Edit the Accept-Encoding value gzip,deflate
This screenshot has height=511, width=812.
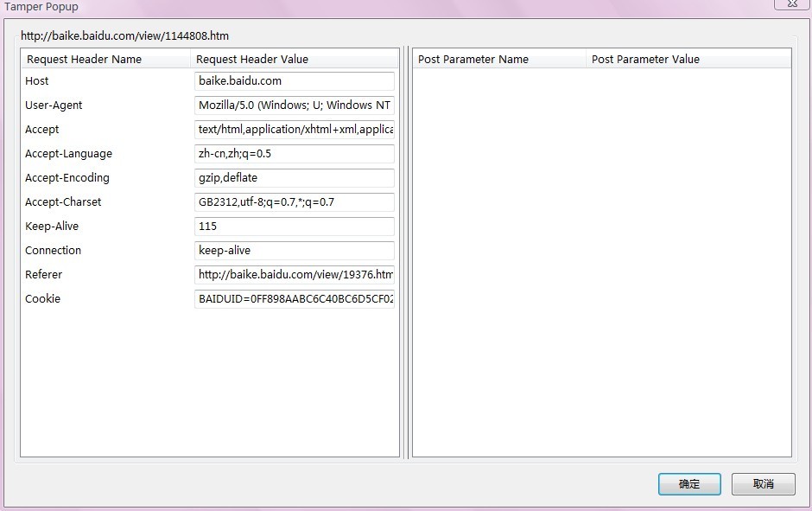295,178
